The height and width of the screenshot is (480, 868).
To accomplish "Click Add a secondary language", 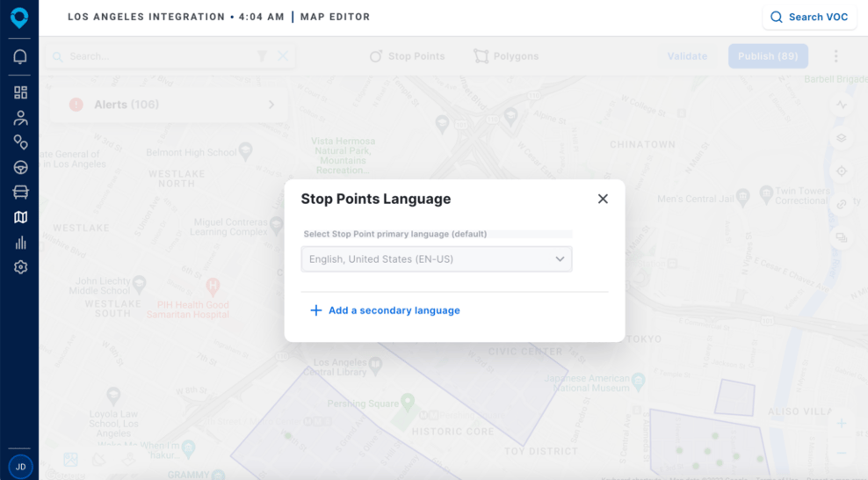I will (394, 310).
